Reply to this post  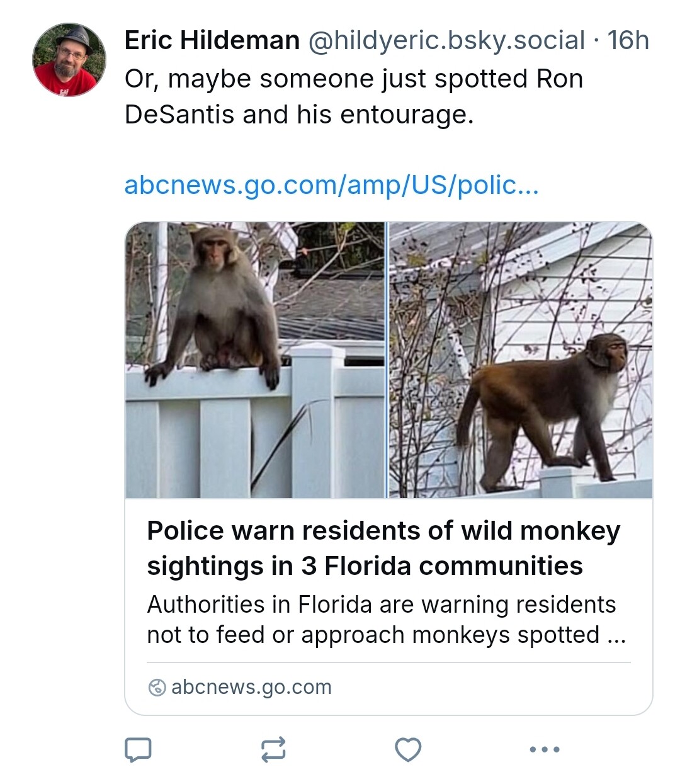[x=138, y=749]
